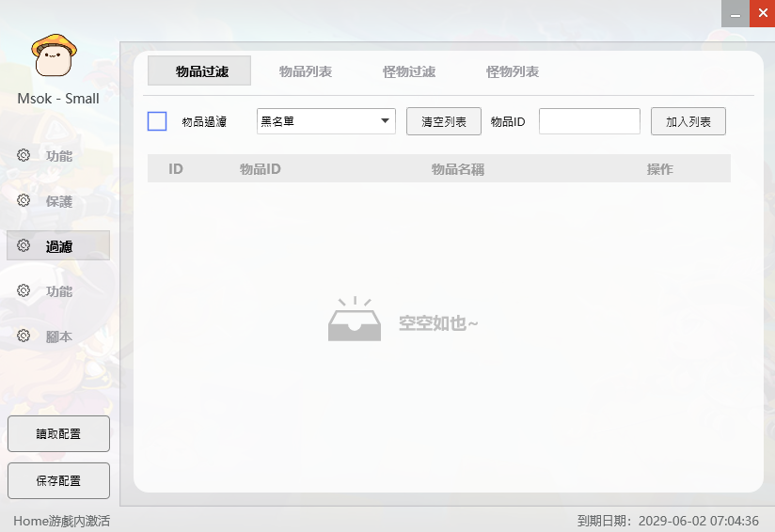Image resolution: width=775 pixels, height=532 pixels.
Task: Switch to the 物品列表 tab
Action: click(x=306, y=71)
